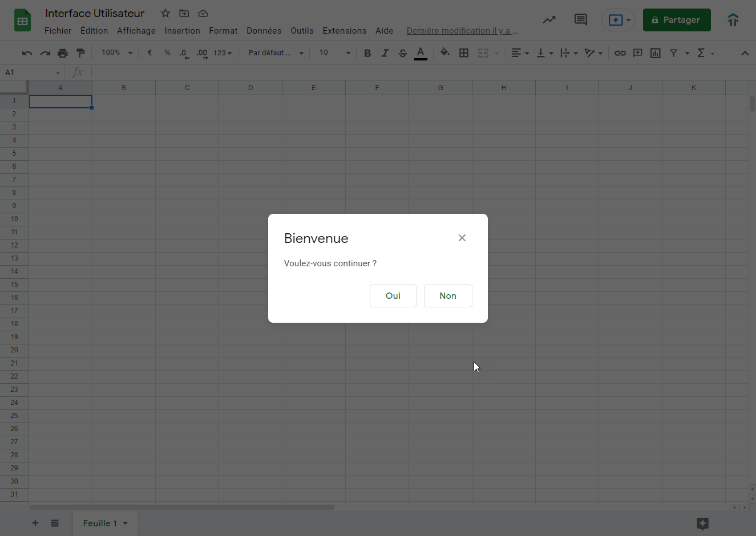Screen dimensions: 756x536
Task: Select the paint format roller icon
Action: click(80, 53)
